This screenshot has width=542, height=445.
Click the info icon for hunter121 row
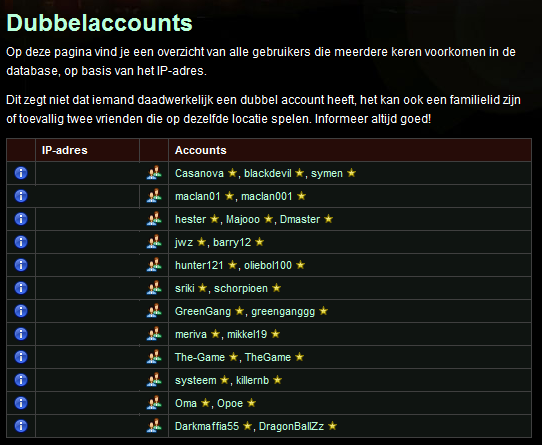click(x=21, y=265)
